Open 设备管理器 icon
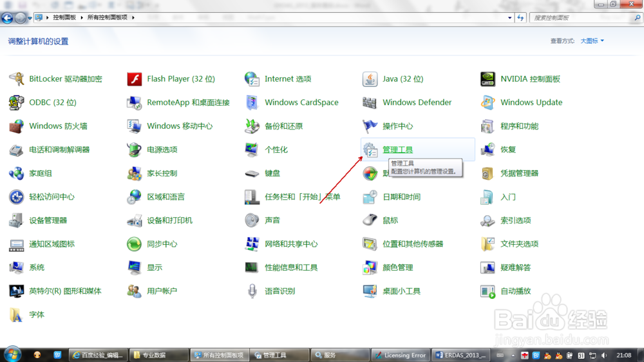The image size is (644, 362). [x=17, y=220]
